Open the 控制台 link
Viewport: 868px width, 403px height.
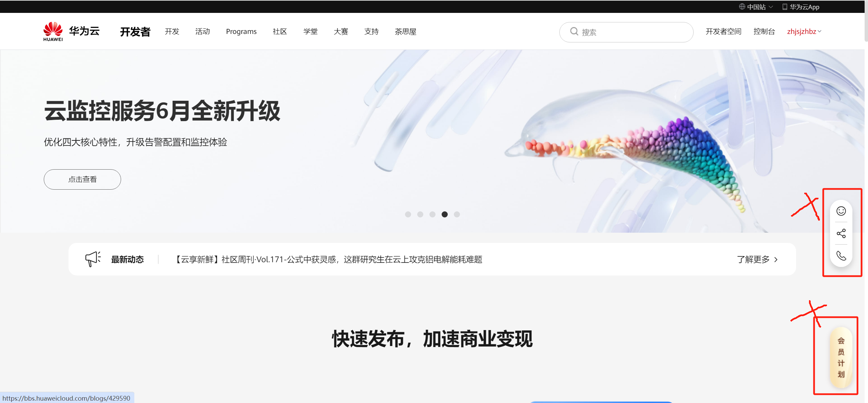[764, 32]
